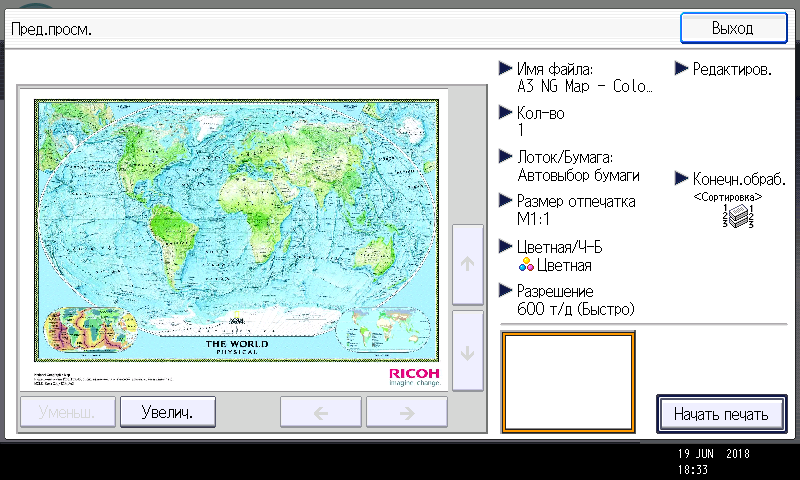
Task: Expand the Разрешение setting arrow
Action: [x=505, y=290]
